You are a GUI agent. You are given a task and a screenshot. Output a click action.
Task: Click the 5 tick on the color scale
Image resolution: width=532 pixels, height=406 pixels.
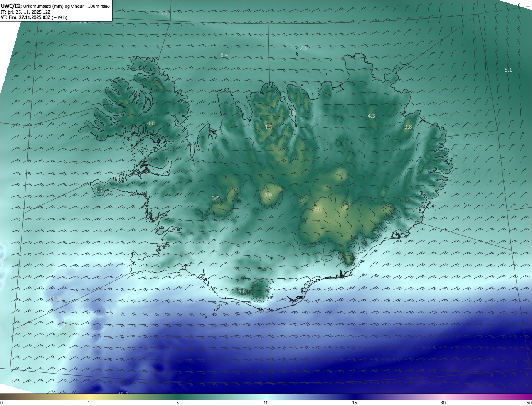click(177, 403)
